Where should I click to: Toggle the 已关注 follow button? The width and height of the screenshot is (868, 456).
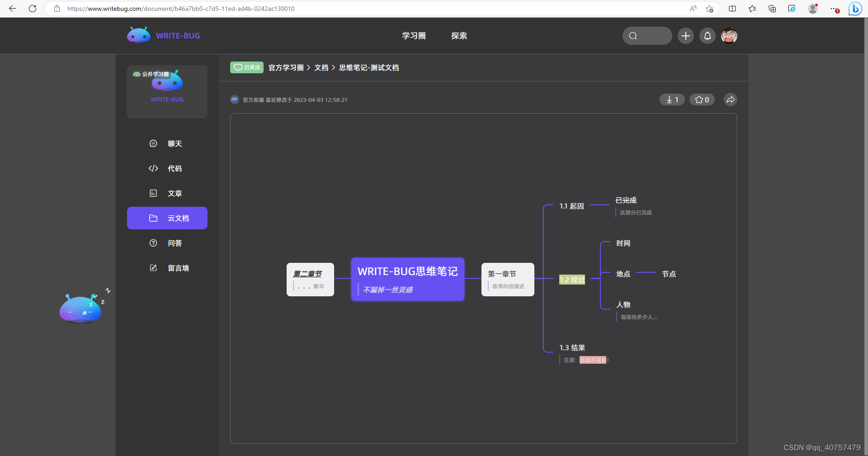[247, 67]
